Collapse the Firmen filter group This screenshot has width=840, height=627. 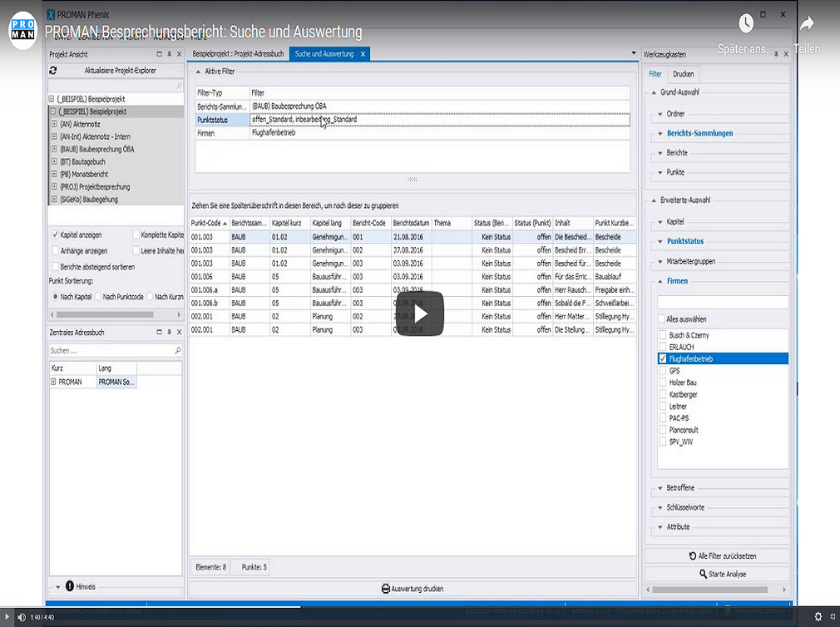point(660,281)
